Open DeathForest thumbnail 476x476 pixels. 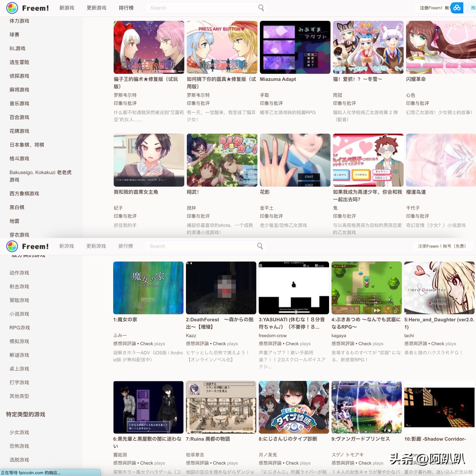[x=221, y=288]
